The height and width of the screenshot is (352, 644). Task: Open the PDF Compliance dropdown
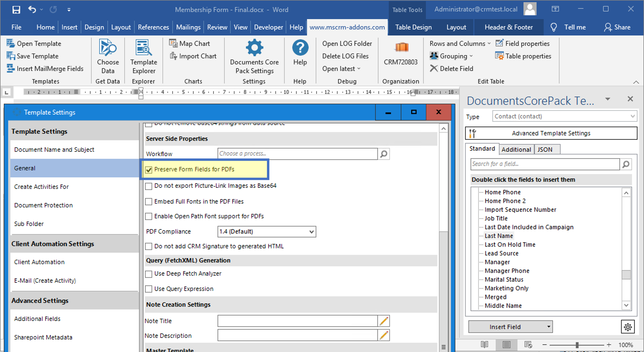(x=266, y=232)
